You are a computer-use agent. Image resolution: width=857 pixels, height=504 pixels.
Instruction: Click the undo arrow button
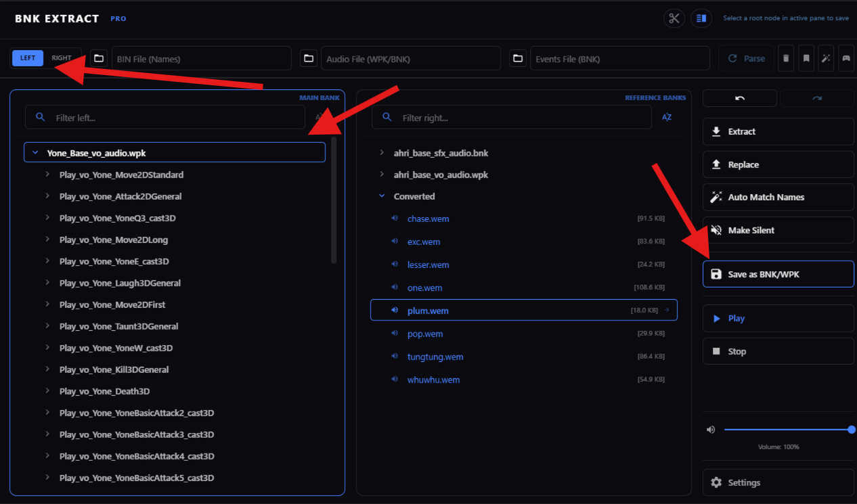point(740,98)
